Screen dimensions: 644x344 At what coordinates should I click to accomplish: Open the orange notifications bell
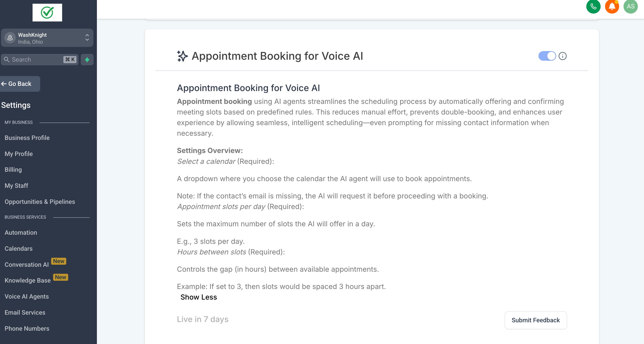pyautogui.click(x=611, y=6)
